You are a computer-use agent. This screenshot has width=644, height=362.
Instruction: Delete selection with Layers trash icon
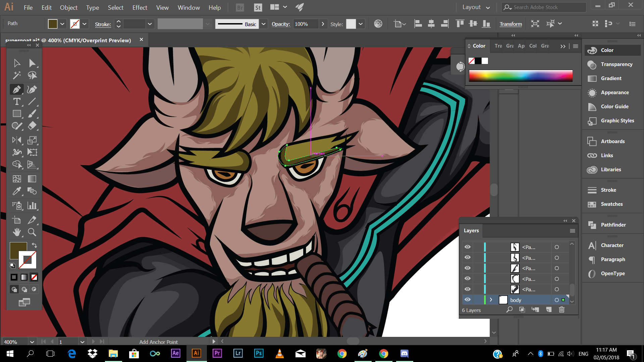coord(562,310)
